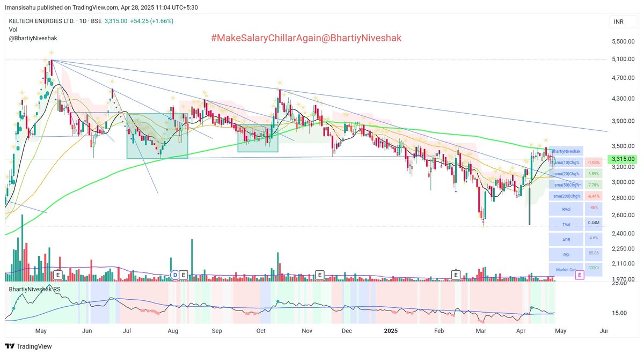Click the Vol indicator legend label
Viewport: 644px width, 355px height.
click(13, 29)
